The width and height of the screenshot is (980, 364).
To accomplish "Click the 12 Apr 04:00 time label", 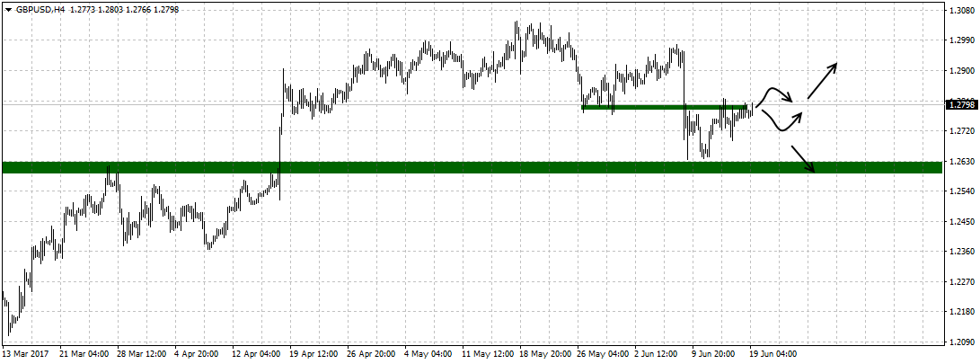I will point(257,354).
